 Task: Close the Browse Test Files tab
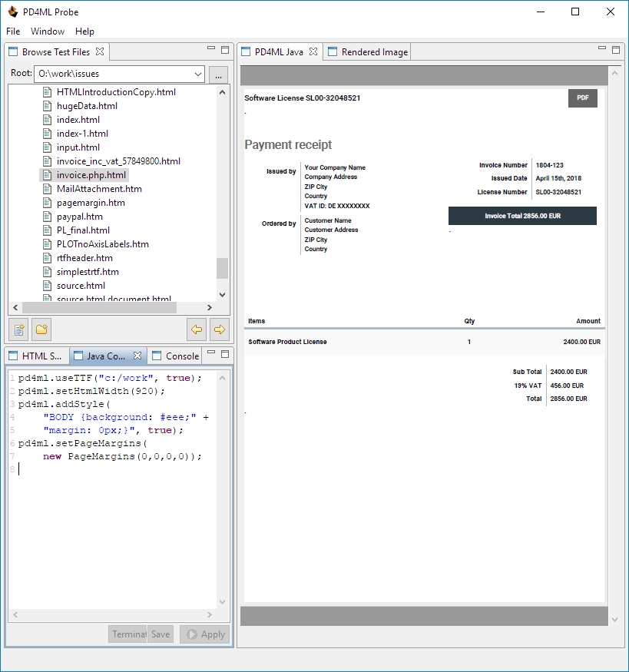pyautogui.click(x=100, y=52)
